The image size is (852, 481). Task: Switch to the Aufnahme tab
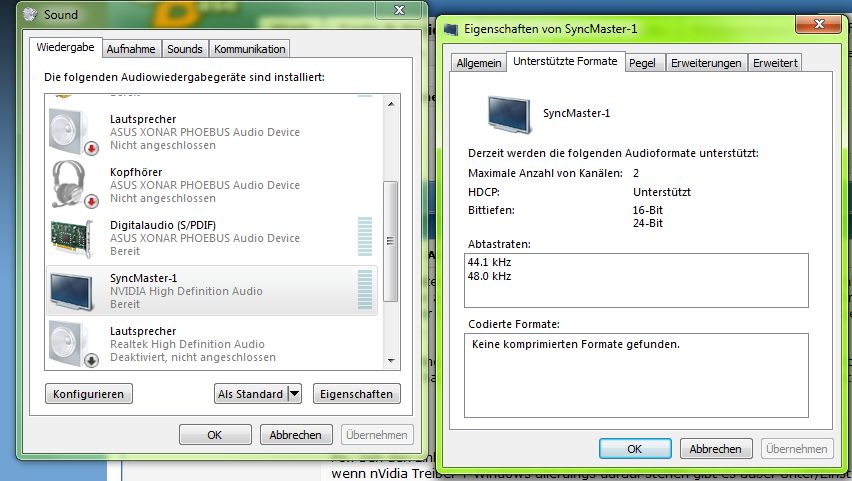point(131,49)
